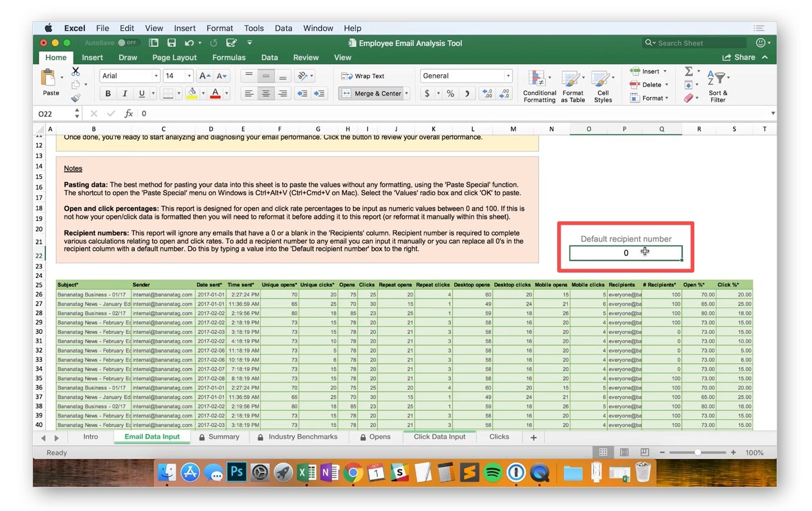The width and height of the screenshot is (812, 511).
Task: Toggle the AutoSave switch
Action: pos(128,43)
